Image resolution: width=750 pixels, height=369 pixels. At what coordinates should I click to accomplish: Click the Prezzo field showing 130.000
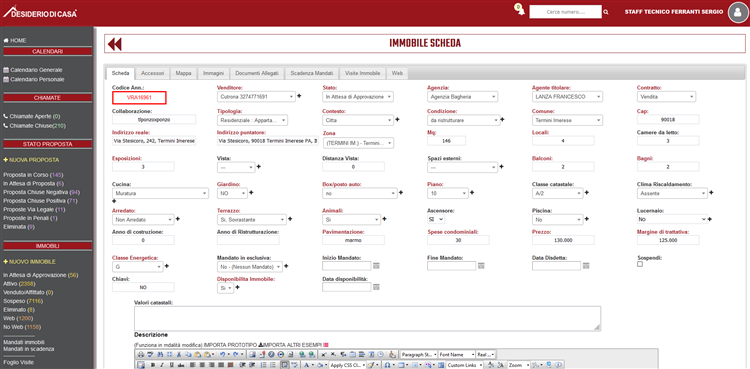(563, 240)
